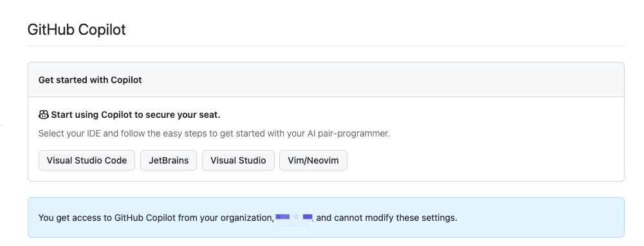This screenshot has width=644, height=246.
Task: Click the word 'Copilot' in the panel header
Action: pyautogui.click(x=126, y=80)
